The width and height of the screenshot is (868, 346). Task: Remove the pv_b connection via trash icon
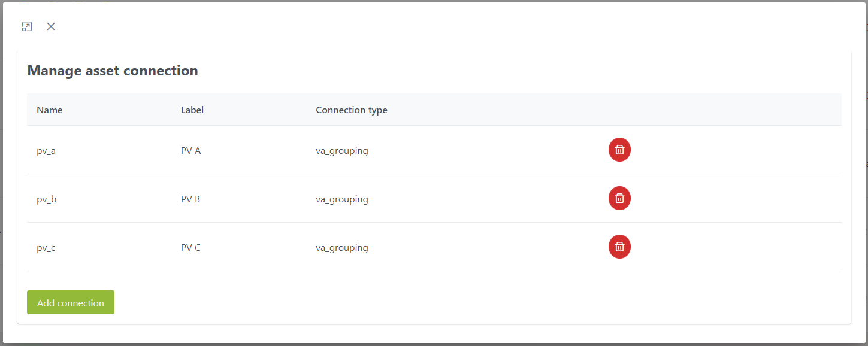point(619,198)
